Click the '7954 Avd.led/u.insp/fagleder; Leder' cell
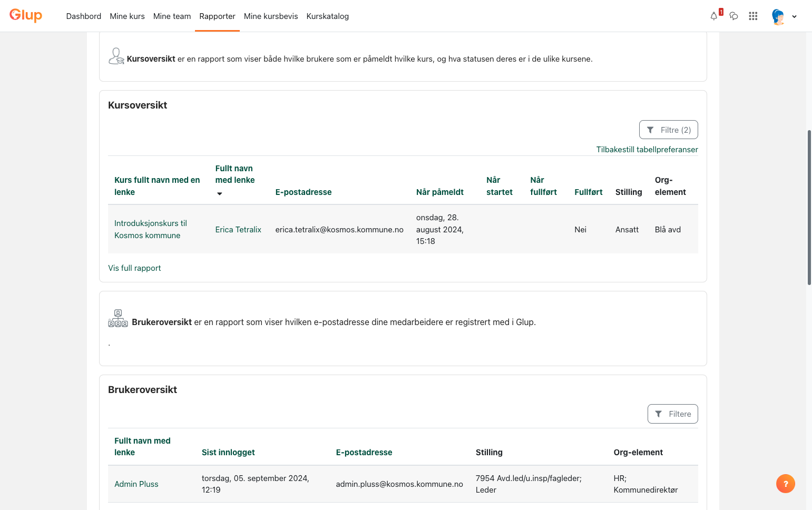 529,484
